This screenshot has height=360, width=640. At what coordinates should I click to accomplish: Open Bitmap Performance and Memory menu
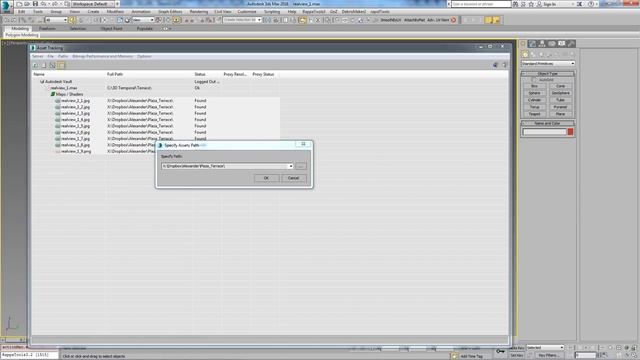[102, 56]
